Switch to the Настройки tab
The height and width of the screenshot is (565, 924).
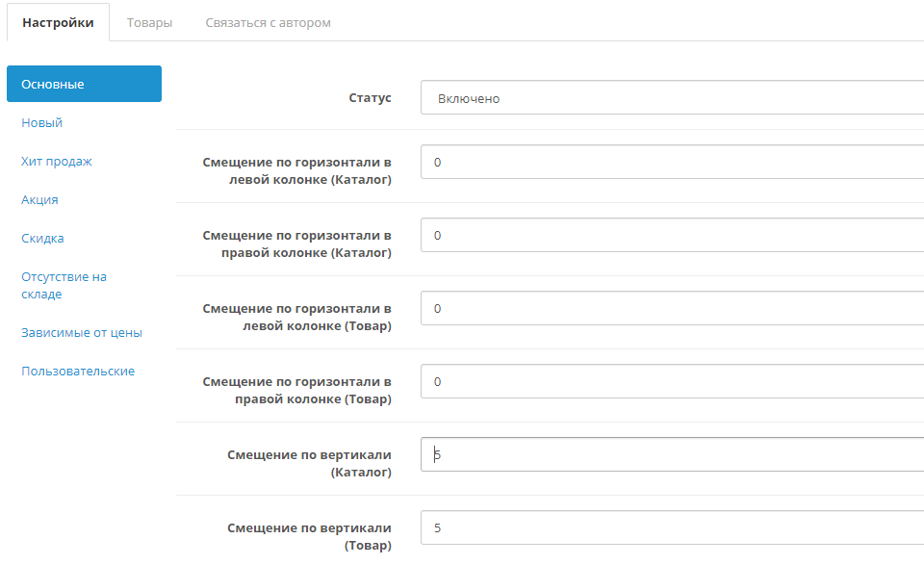[x=58, y=22]
